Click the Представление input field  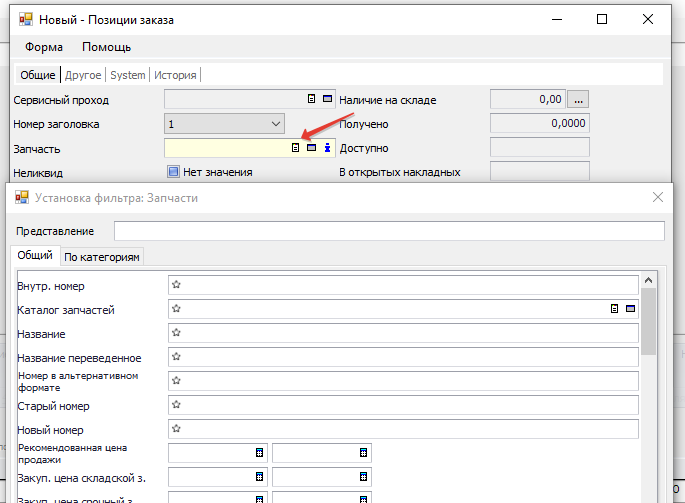(x=388, y=231)
